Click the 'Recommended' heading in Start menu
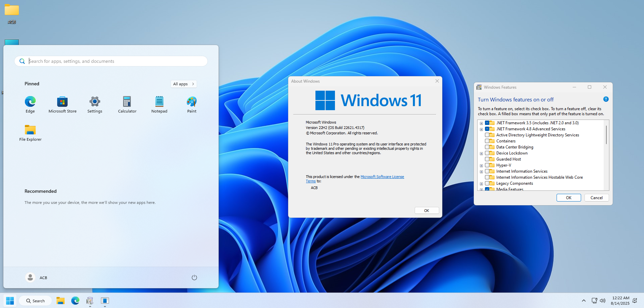Viewport: 644px width, 308px height. tap(41, 191)
